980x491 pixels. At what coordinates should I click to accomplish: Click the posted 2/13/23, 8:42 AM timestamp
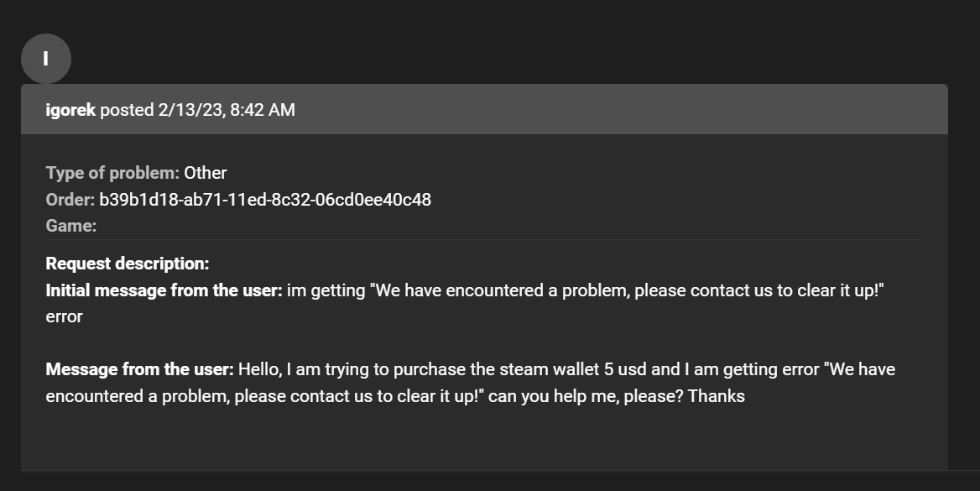(197, 110)
